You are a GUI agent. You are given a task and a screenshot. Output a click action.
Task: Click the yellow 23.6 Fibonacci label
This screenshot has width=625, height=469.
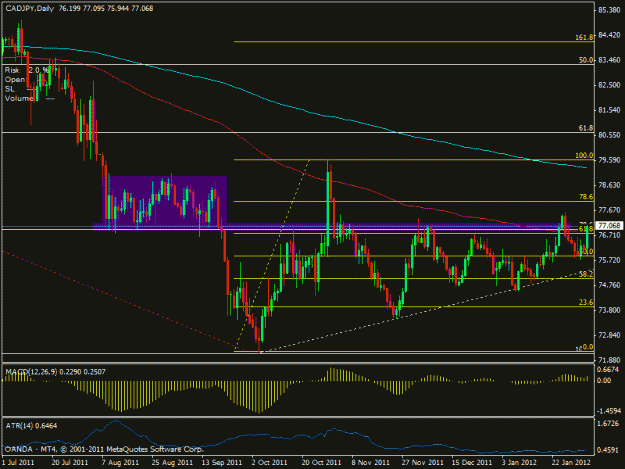pos(586,302)
